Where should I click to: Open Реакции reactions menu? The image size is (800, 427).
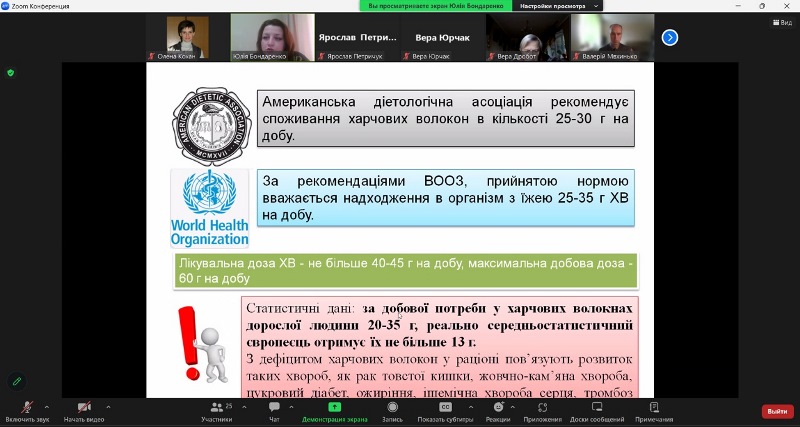498,412
